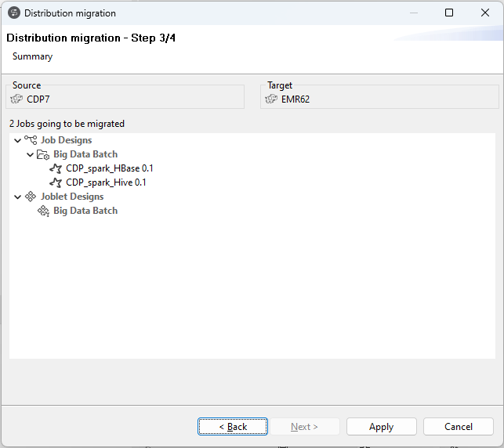Collapse the Joblet Designs tree node
The width and height of the screenshot is (504, 448).
[x=17, y=197]
